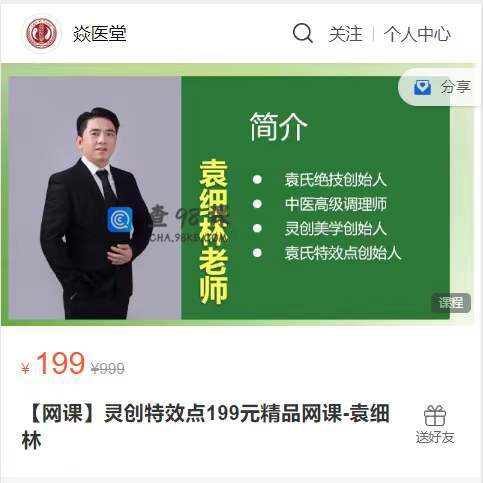This screenshot has height=483, width=483.
Task: Click the 焱医堂 shop name
Action: click(100, 34)
